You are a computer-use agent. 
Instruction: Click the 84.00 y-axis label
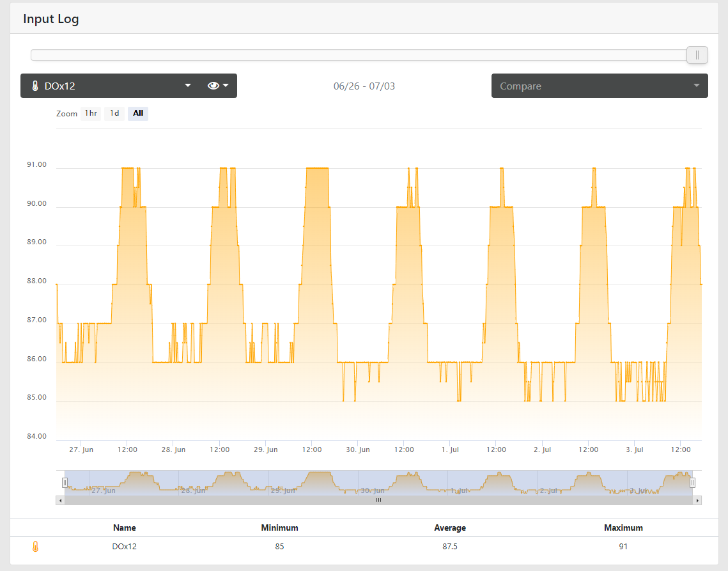point(36,436)
